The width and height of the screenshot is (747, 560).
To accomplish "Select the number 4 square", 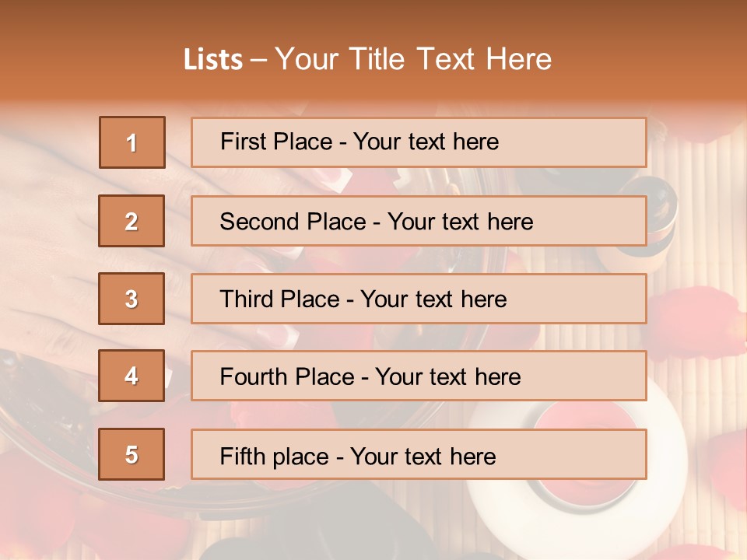I will pos(132,376).
